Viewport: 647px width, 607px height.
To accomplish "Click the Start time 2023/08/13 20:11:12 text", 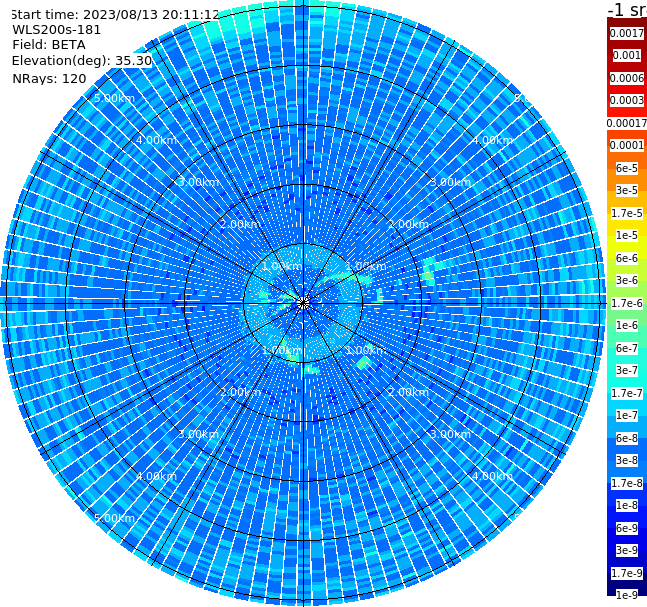I will (x=115, y=14).
